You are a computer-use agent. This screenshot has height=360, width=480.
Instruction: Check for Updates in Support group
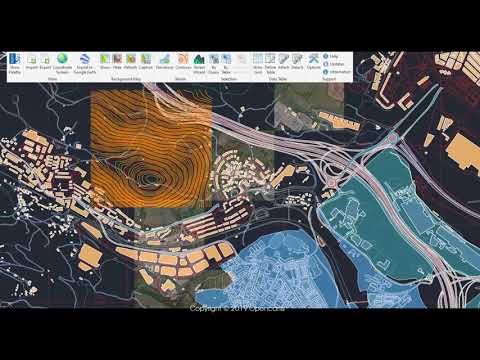(x=334, y=64)
